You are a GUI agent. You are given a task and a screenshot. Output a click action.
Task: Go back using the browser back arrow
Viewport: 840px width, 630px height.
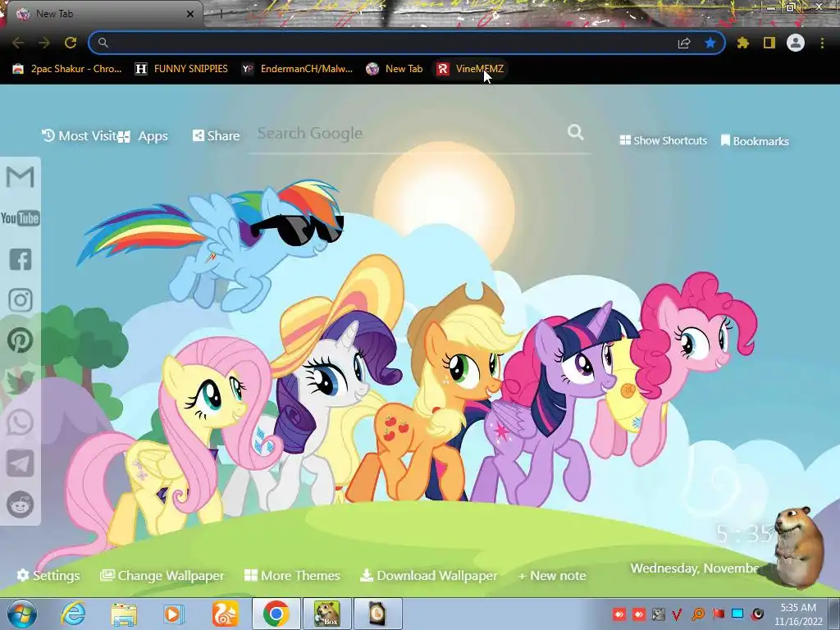click(x=18, y=43)
